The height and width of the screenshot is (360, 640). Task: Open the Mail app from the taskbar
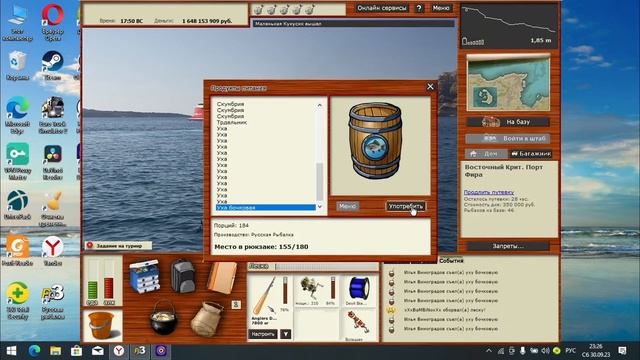point(98,351)
